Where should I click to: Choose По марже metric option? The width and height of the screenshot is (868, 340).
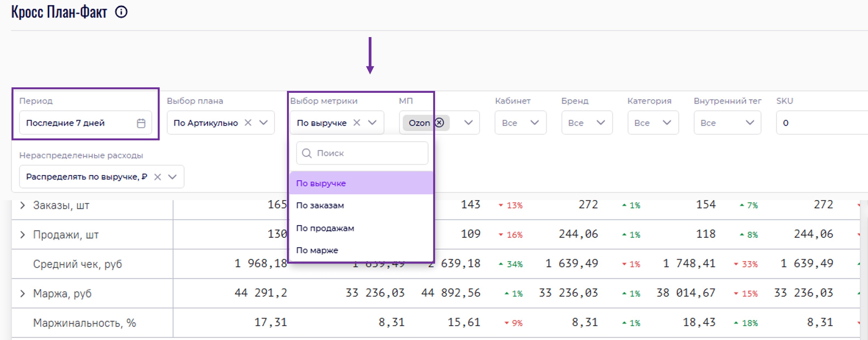point(317,250)
